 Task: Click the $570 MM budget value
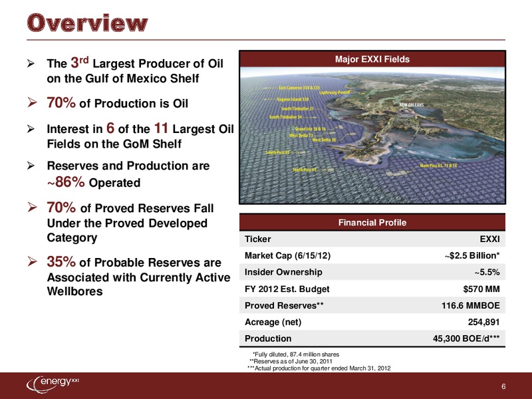pos(481,289)
